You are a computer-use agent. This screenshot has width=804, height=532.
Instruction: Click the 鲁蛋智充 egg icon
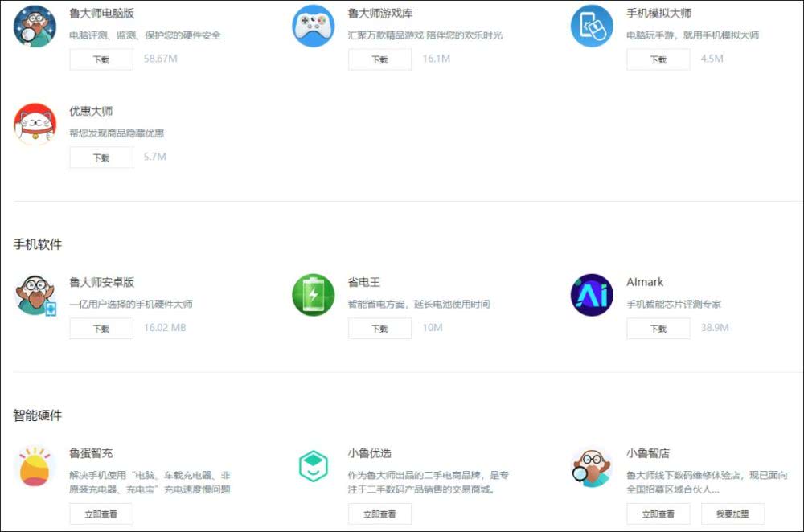(x=35, y=466)
